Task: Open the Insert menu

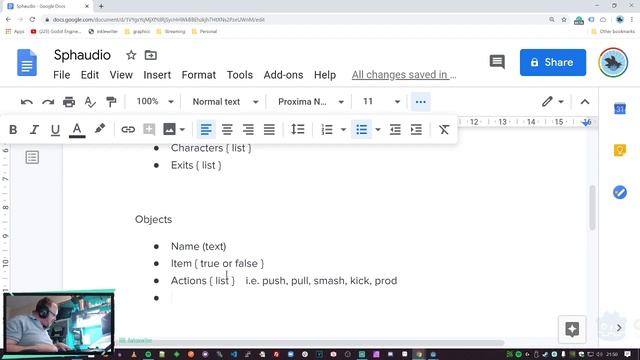Action: [157, 75]
